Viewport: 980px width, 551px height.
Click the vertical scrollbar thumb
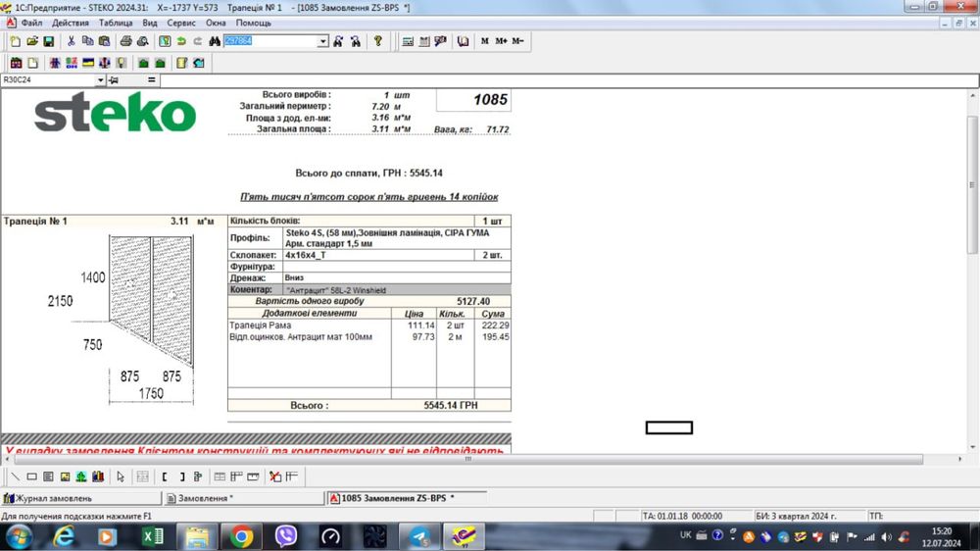click(x=972, y=184)
